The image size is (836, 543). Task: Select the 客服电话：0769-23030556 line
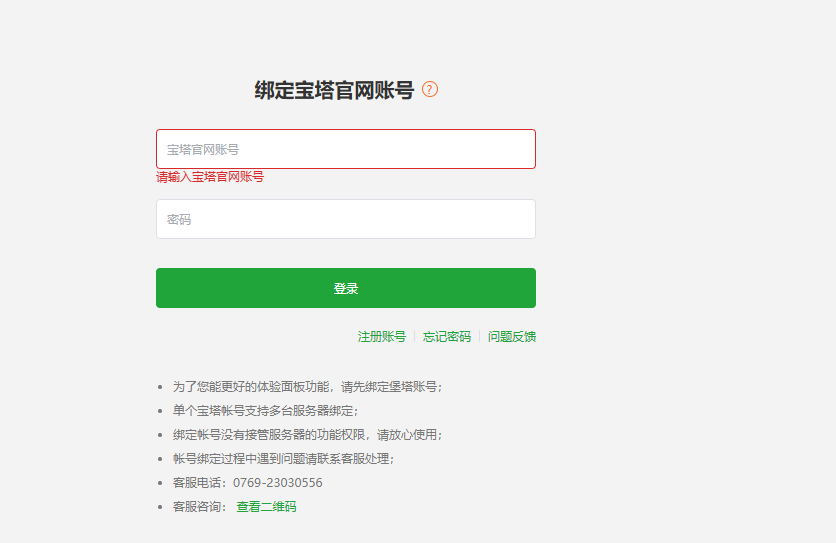247,483
